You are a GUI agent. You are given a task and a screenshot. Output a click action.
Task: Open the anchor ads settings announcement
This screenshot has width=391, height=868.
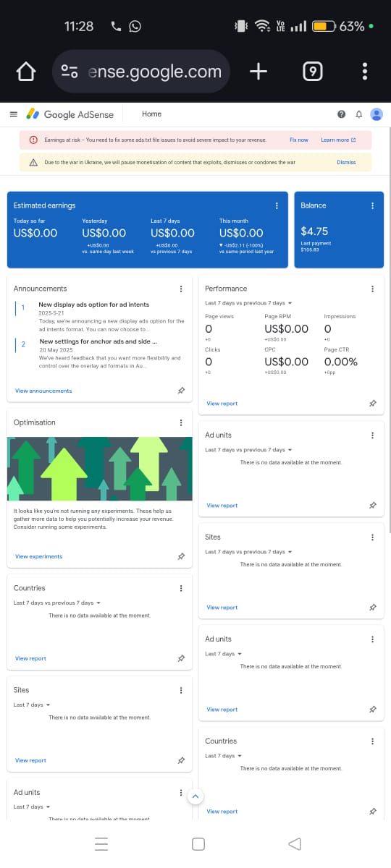coord(98,341)
